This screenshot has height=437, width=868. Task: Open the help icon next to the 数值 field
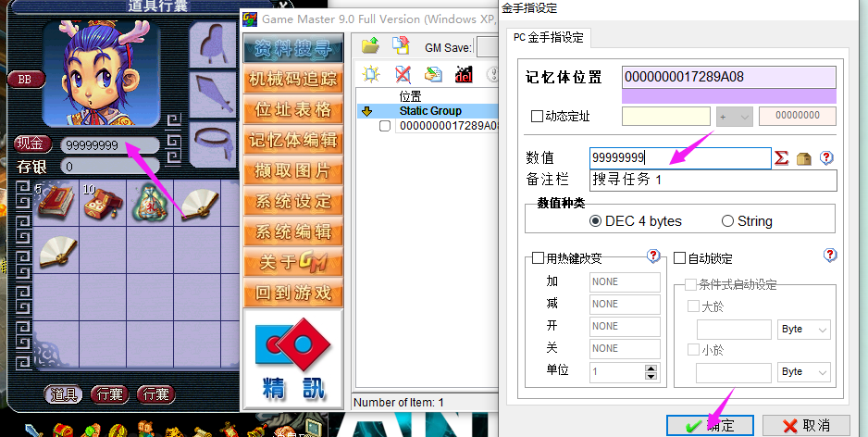826,157
